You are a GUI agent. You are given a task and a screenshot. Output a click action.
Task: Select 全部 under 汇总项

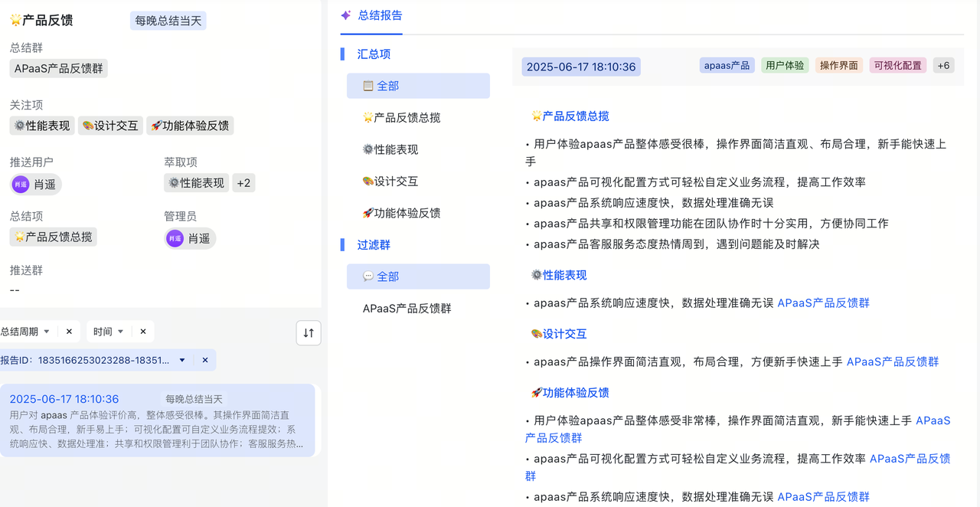coord(418,86)
